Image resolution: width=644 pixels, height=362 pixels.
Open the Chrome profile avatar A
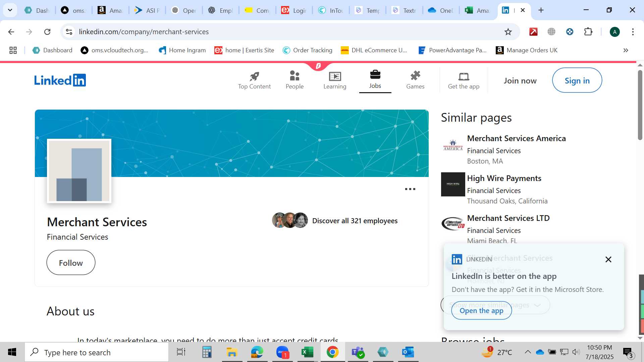tap(614, 32)
